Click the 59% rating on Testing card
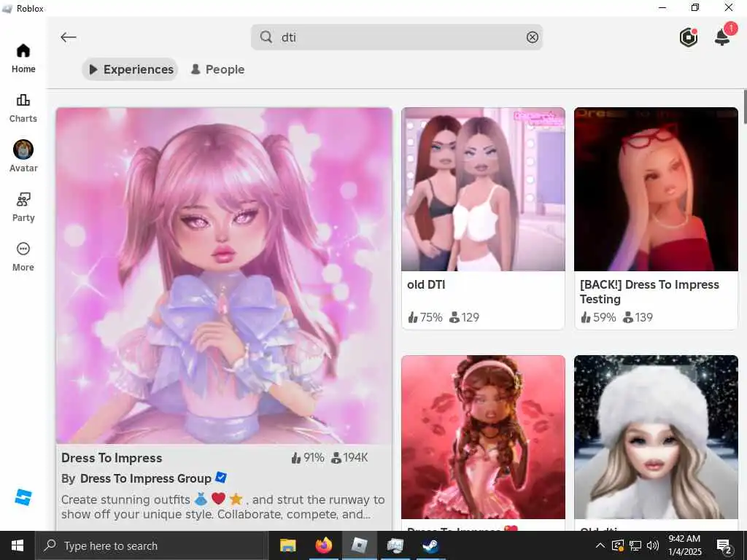The image size is (747, 560). point(598,317)
